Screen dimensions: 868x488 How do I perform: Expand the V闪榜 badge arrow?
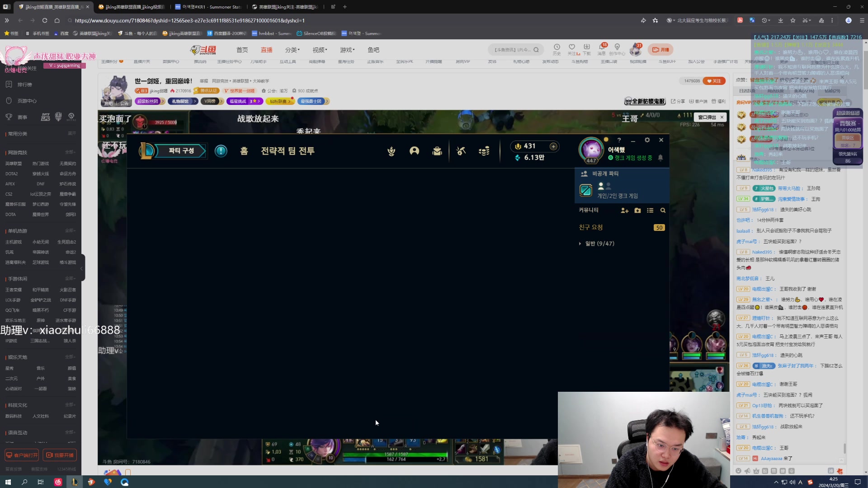(x=221, y=101)
